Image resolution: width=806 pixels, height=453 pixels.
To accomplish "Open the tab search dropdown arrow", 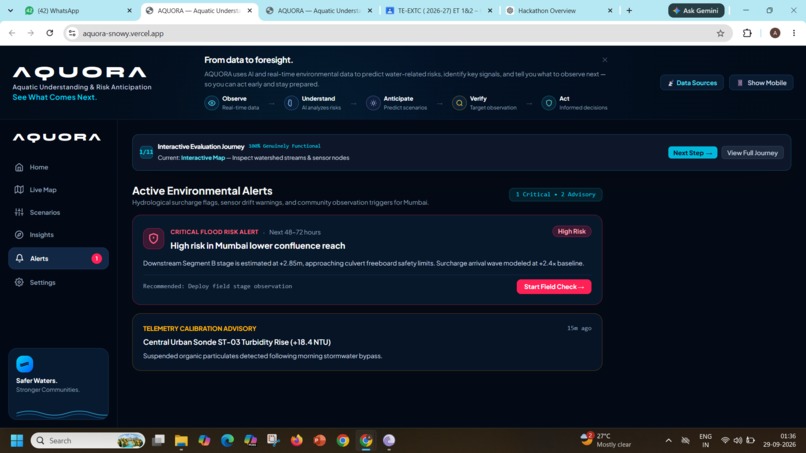I will pyautogui.click(x=10, y=10).
